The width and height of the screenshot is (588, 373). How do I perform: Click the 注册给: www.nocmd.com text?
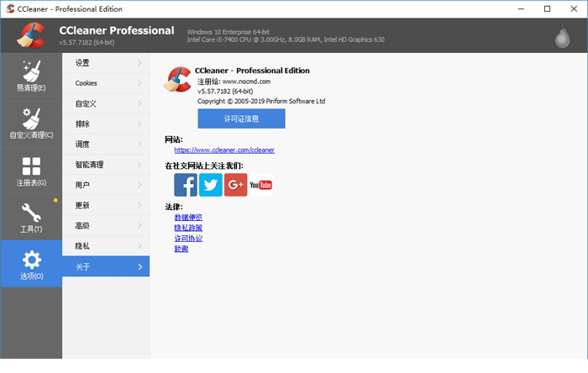[x=234, y=81]
